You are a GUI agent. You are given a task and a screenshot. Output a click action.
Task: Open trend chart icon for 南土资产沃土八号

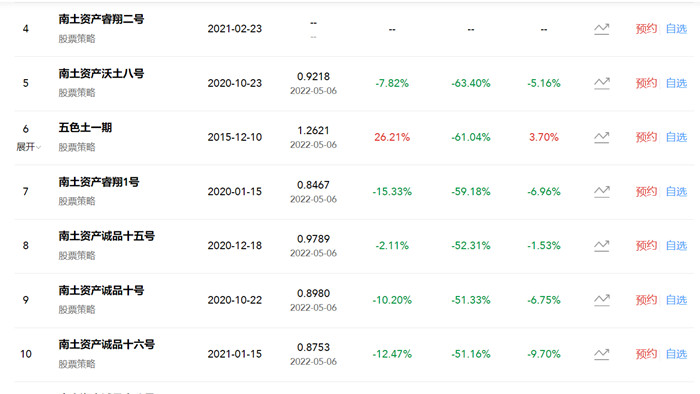pos(601,83)
